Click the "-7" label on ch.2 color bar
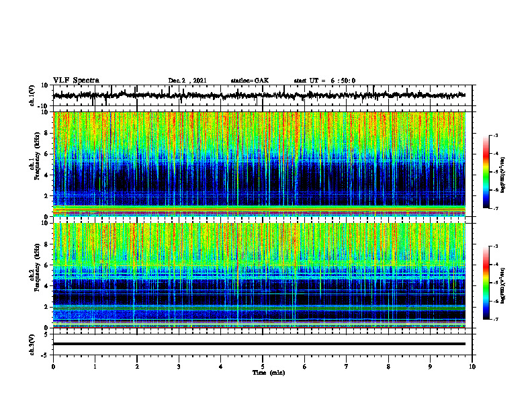 pos(495,319)
